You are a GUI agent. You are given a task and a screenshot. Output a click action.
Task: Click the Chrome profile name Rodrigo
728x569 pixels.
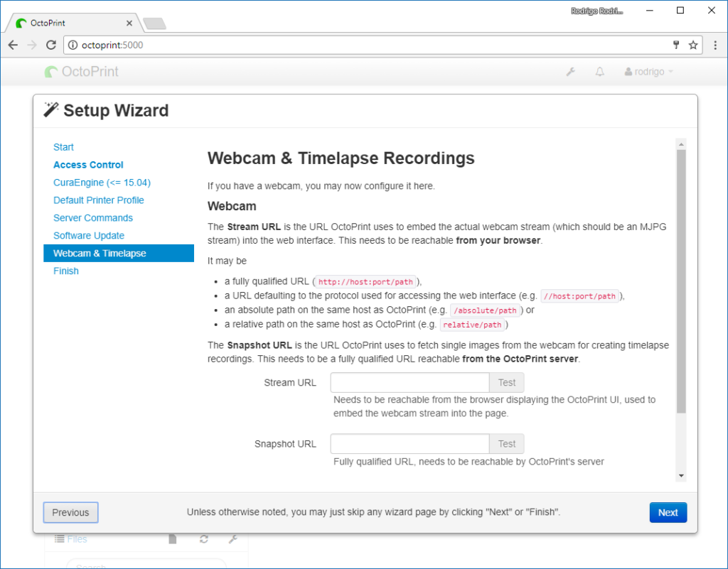pyautogui.click(x=597, y=11)
